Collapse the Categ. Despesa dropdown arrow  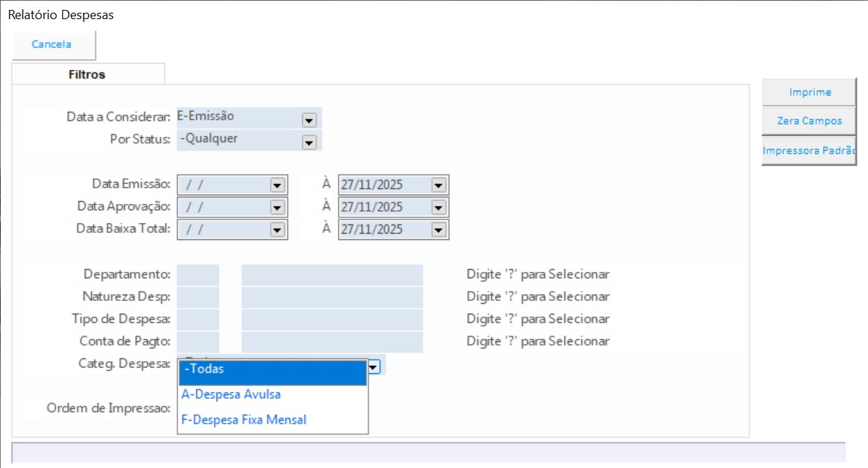pyautogui.click(x=374, y=366)
